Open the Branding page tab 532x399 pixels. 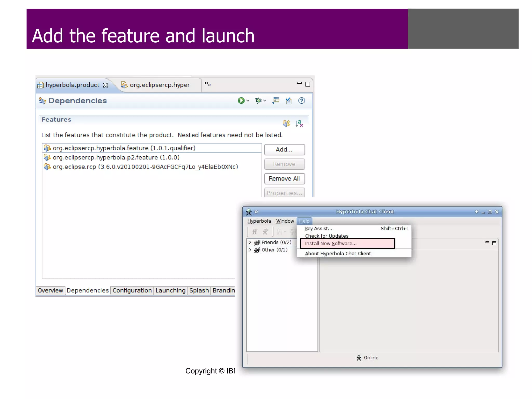pyautogui.click(x=223, y=290)
